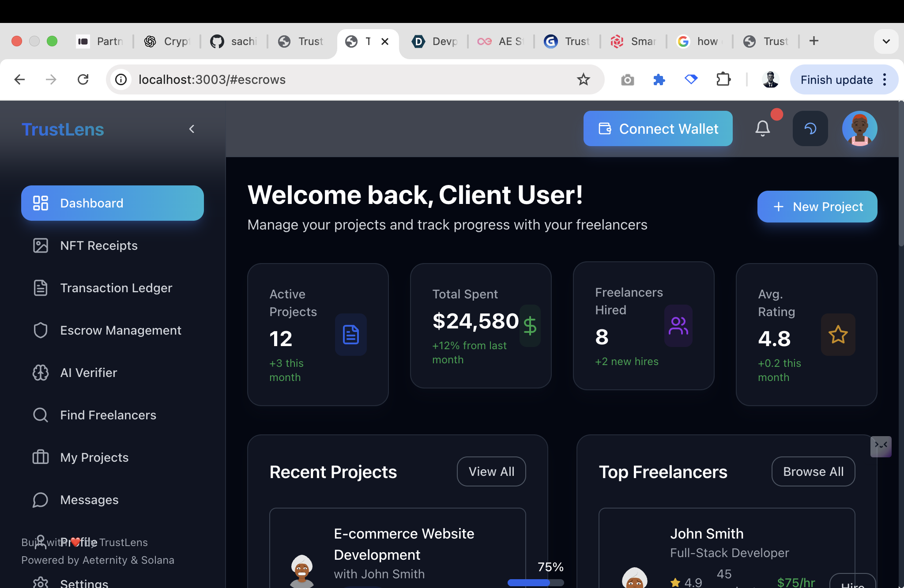This screenshot has width=904, height=588.
Task: Click the 75% project progress bar
Action: (535, 583)
